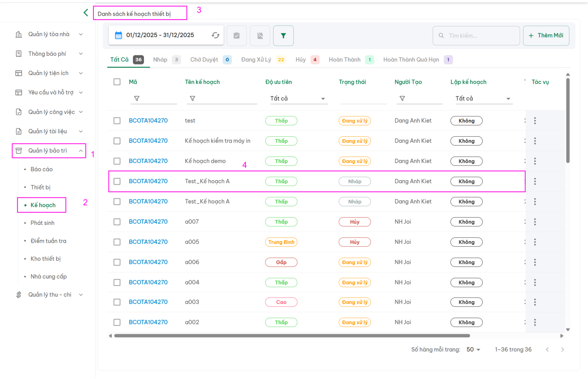Open Độ ưu tiên 'Tất cả' dropdown
Screen dimensions: 588x379
coord(297,99)
